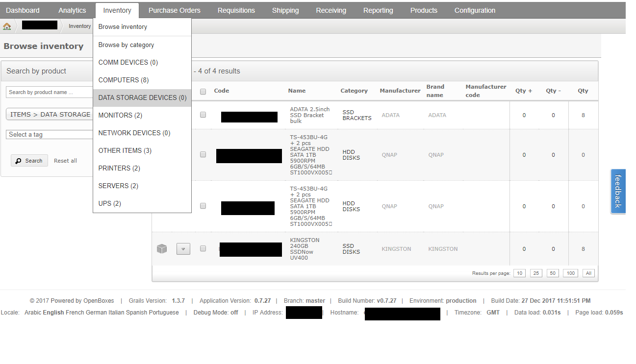
Task: Open the Reporting menu
Action: tap(378, 10)
